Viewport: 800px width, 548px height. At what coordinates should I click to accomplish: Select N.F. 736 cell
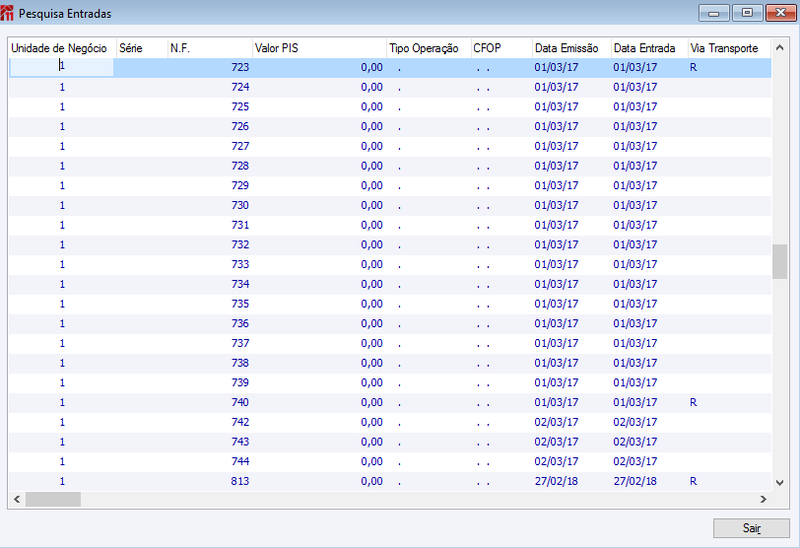click(x=210, y=323)
